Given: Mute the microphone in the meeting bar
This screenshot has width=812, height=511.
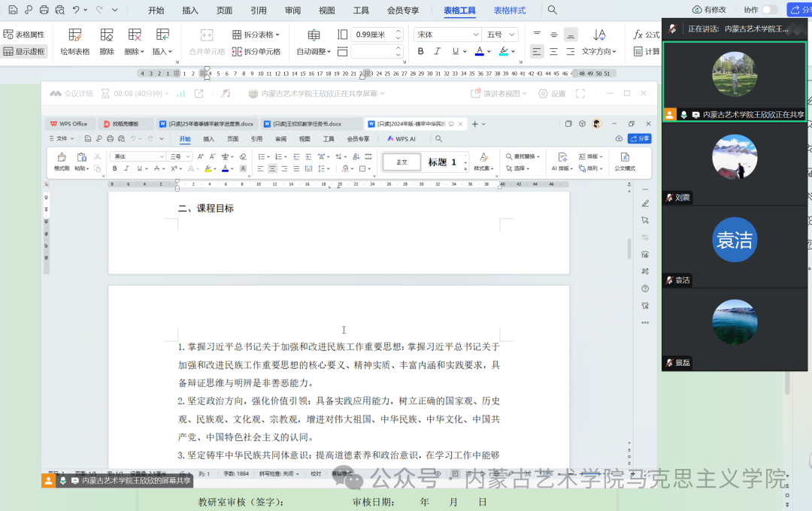Looking at the screenshot, I should point(64,479).
